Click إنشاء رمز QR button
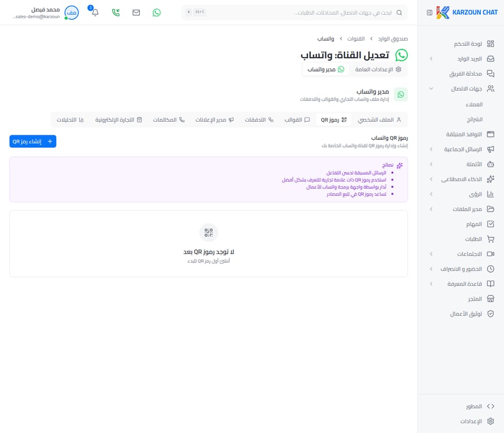 [x=33, y=141]
